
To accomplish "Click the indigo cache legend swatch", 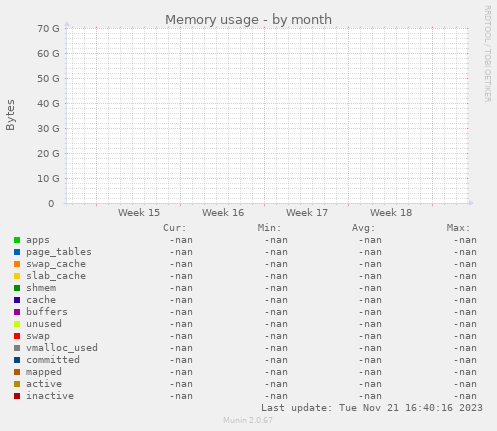I will (x=17, y=300).
